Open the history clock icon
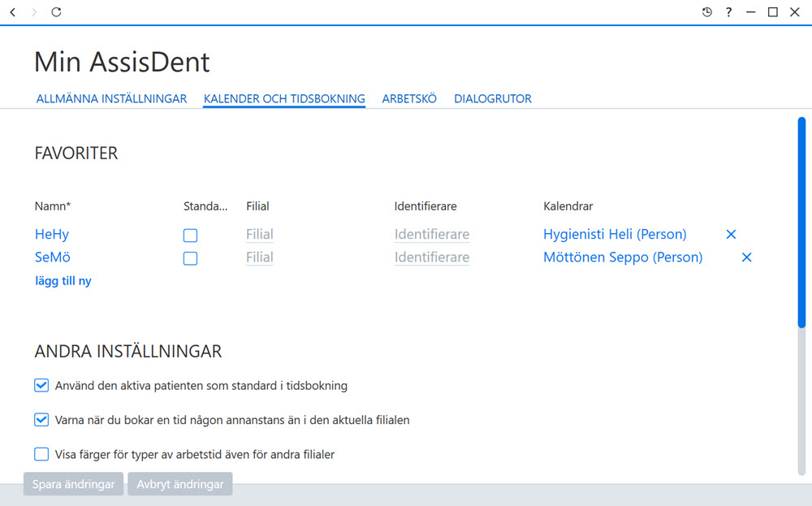This screenshot has width=812, height=506. pyautogui.click(x=707, y=12)
